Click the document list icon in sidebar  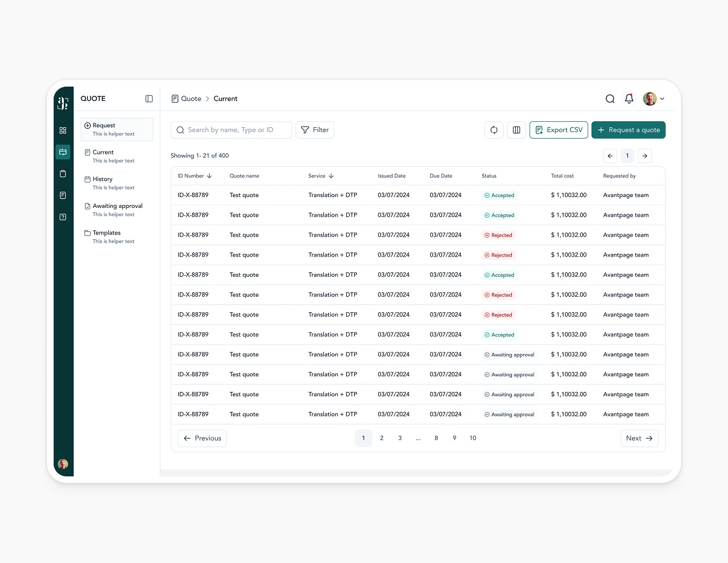click(63, 195)
